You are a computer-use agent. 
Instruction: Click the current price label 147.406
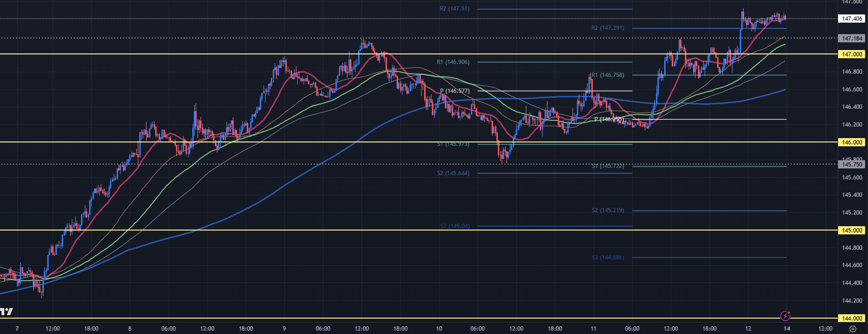click(x=852, y=19)
